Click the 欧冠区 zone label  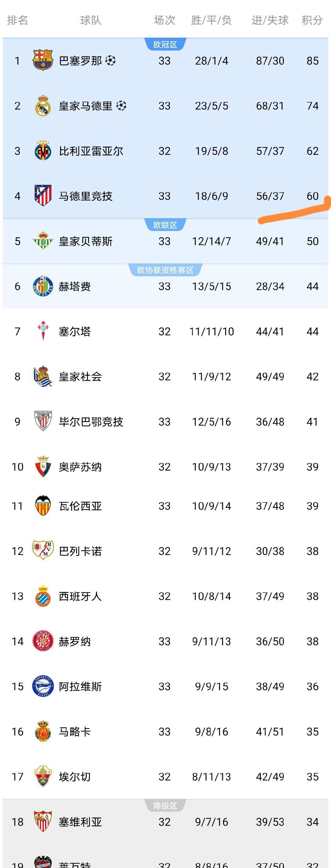[x=165, y=44]
